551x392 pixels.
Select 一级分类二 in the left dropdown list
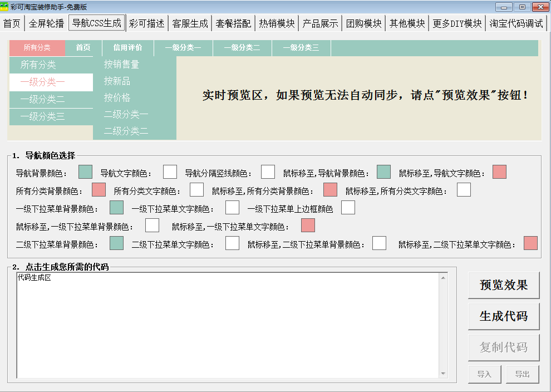pyautogui.click(x=43, y=100)
